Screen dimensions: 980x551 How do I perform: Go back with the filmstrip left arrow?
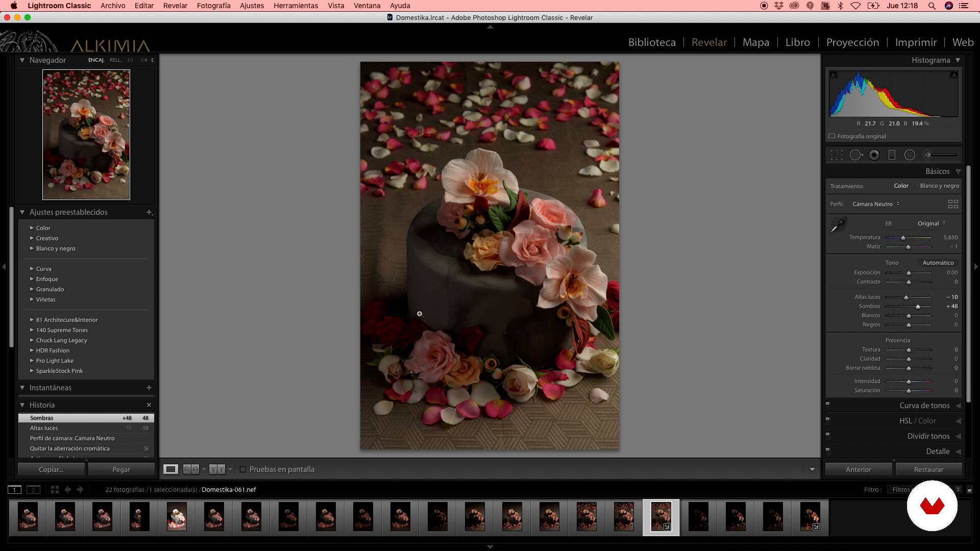coord(68,490)
